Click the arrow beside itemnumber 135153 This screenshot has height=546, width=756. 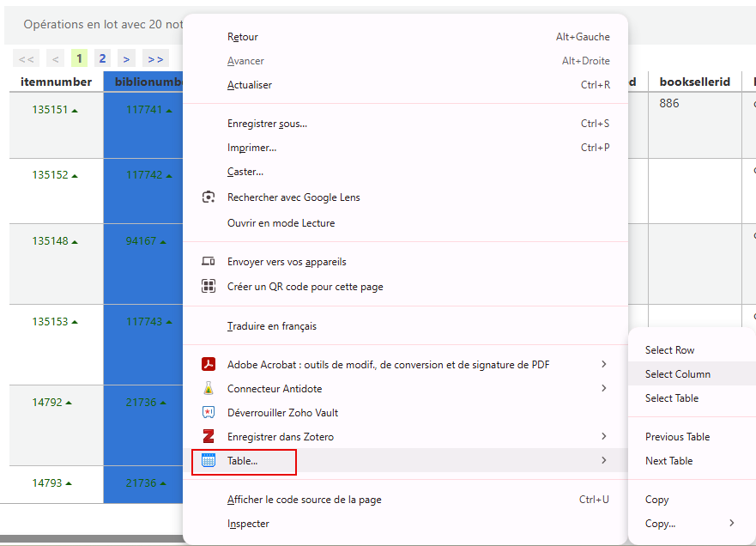75,322
